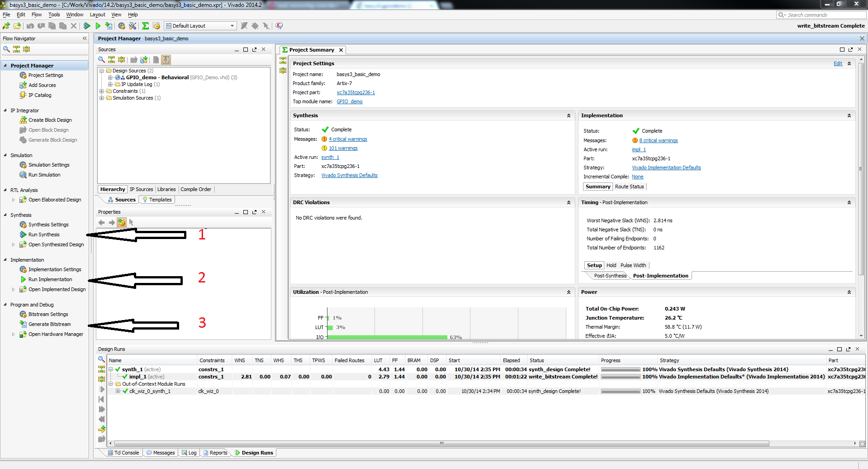Open the Tools menu
Image resolution: width=868 pixels, height=469 pixels.
[54, 14]
